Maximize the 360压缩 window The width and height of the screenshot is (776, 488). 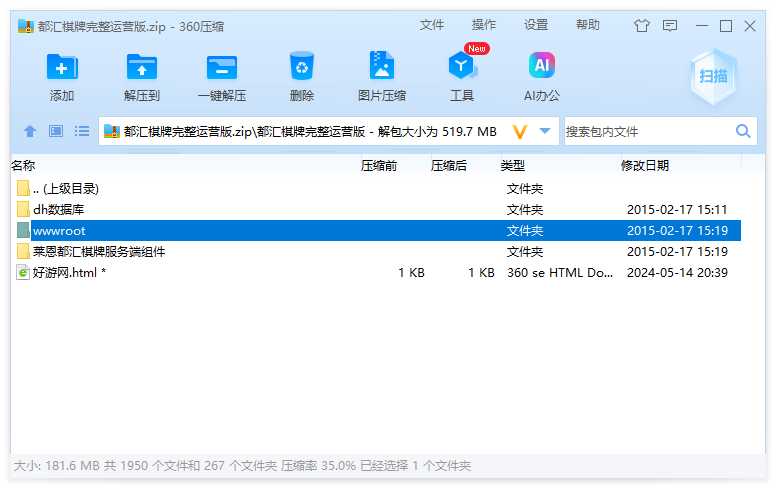[726, 26]
